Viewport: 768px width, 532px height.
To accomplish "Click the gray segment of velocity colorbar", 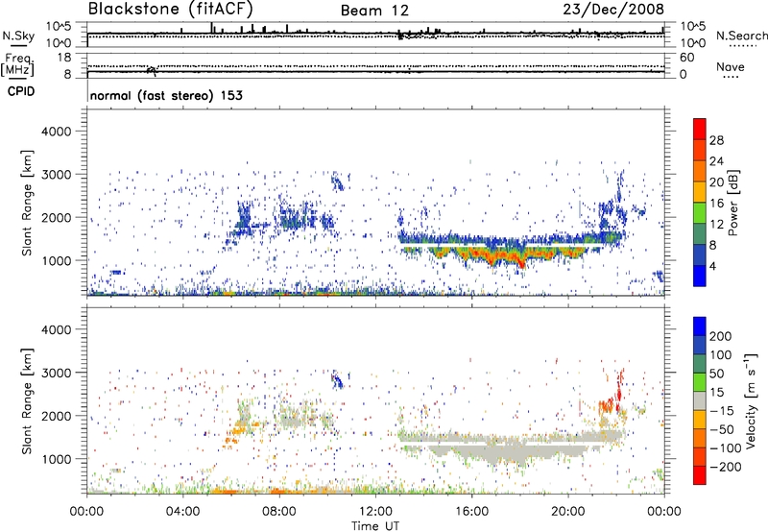I will pyautogui.click(x=700, y=401).
